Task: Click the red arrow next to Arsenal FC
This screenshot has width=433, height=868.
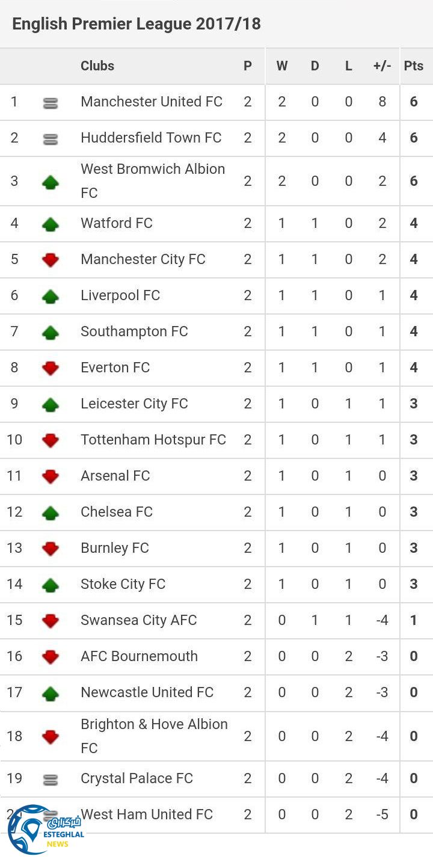Action: tap(51, 476)
